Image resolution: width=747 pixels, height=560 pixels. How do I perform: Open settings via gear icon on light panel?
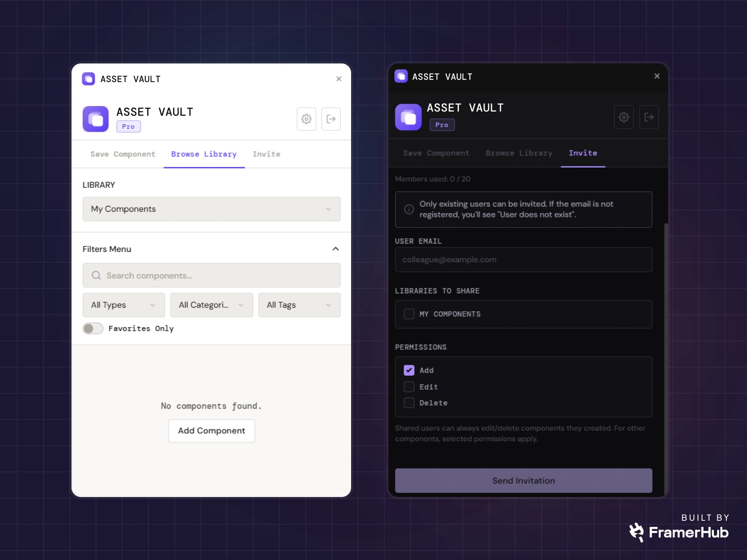[306, 119]
